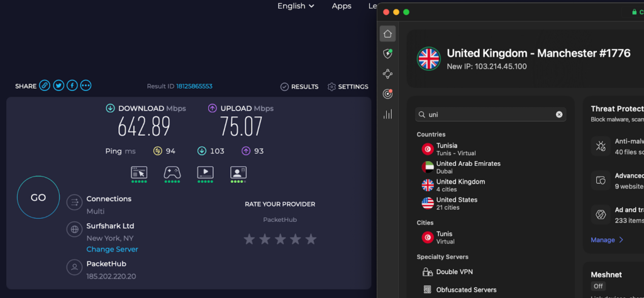644x298 pixels.
Task: Select United Arab Emirates server
Action: coord(461,167)
